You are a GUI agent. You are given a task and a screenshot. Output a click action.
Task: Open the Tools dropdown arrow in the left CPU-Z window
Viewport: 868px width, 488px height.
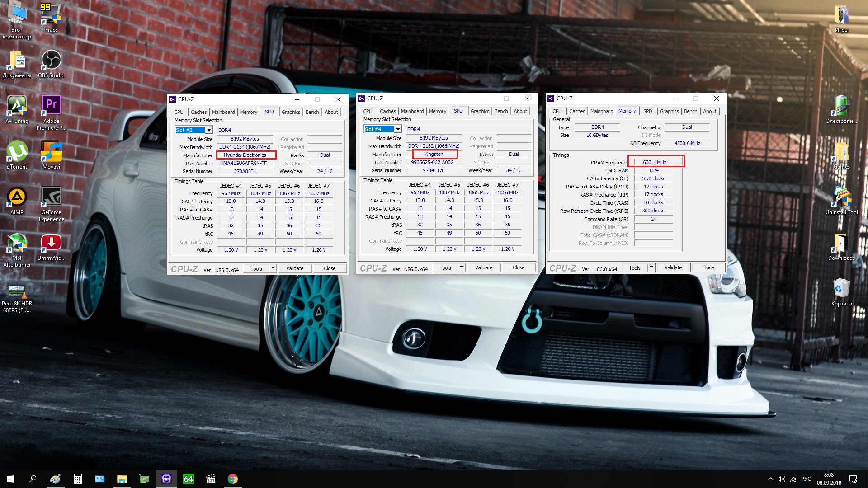[x=273, y=268]
